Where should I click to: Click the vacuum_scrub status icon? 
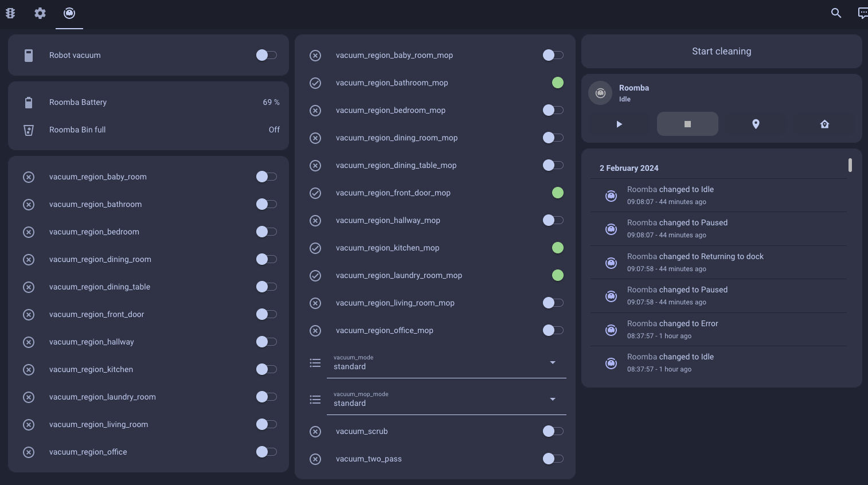[315, 432]
